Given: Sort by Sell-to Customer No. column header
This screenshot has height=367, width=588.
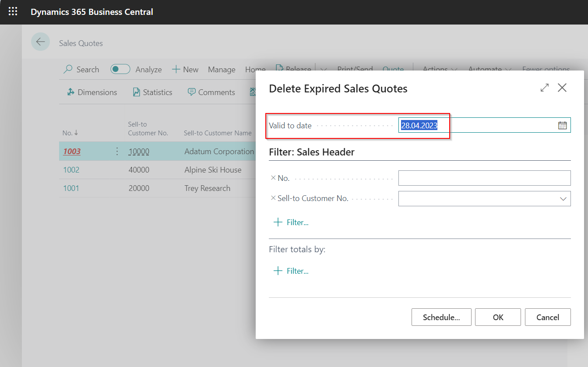Looking at the screenshot, I should 148,128.
